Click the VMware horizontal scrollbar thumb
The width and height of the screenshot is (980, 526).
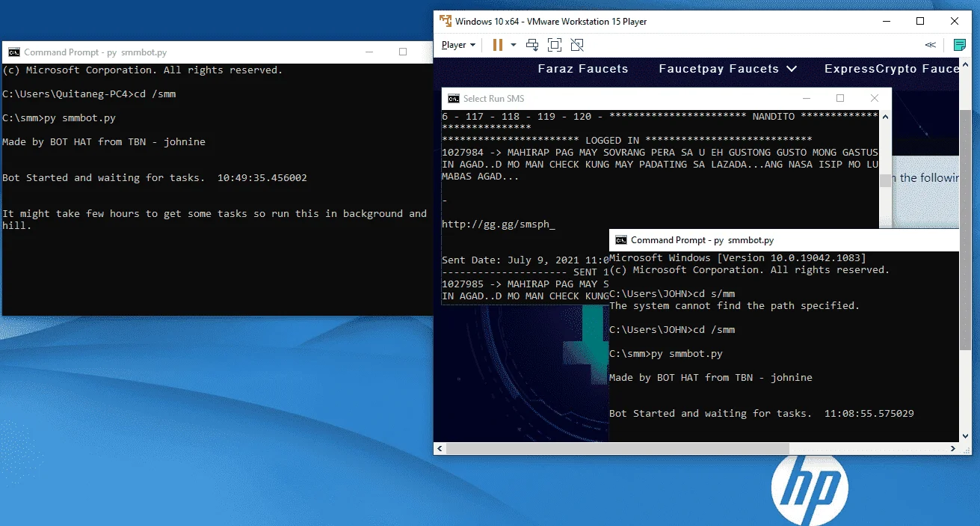[x=617, y=448]
